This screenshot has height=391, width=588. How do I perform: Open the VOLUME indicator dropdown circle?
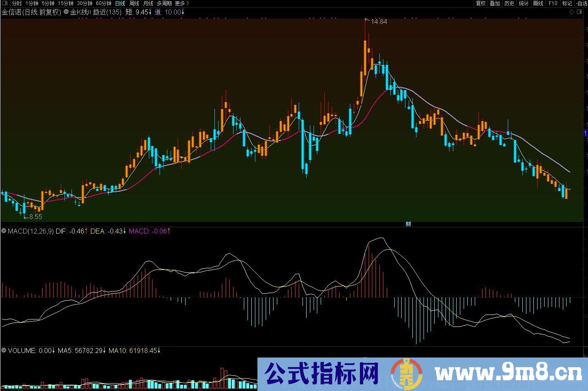[4, 350]
